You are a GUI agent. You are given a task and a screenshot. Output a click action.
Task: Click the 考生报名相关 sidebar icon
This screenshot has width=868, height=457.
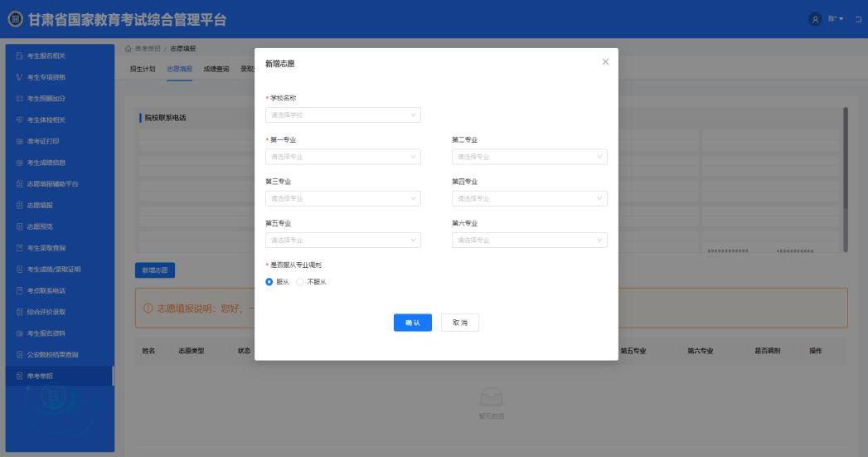click(x=19, y=56)
